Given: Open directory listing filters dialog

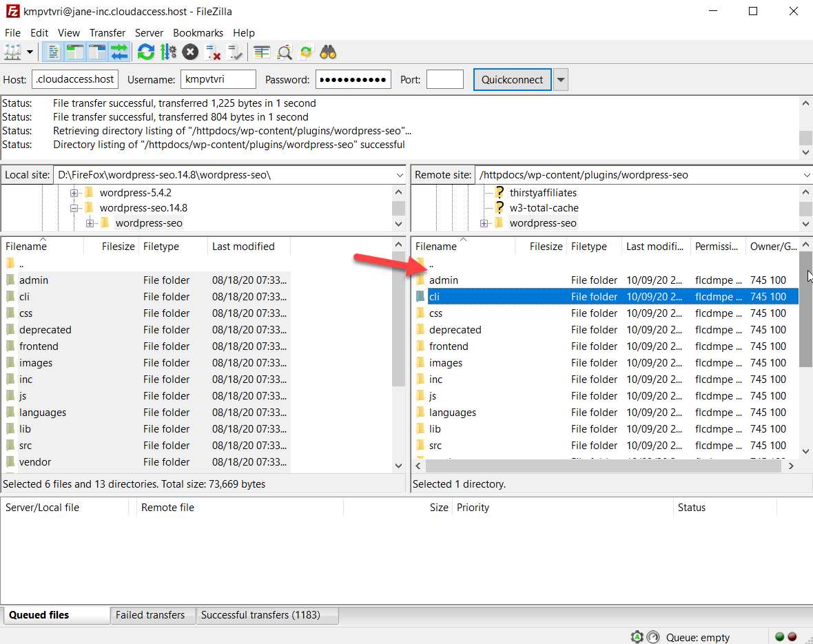Looking at the screenshot, I should 262,52.
